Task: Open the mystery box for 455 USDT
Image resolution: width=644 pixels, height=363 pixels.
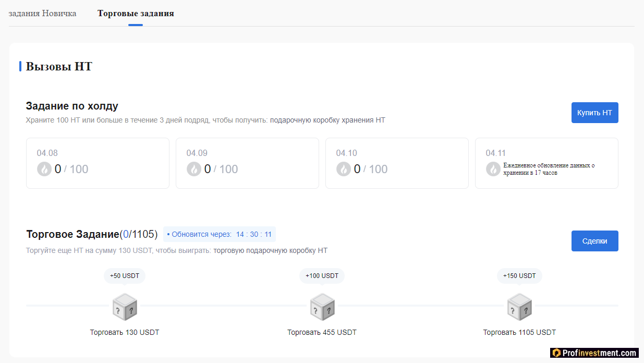Action: click(322, 307)
